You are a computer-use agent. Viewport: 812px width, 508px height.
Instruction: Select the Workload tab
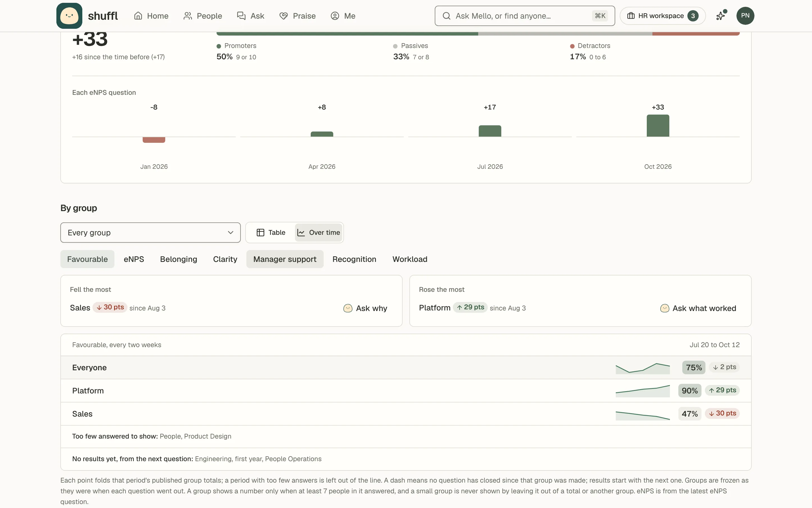coord(410,259)
